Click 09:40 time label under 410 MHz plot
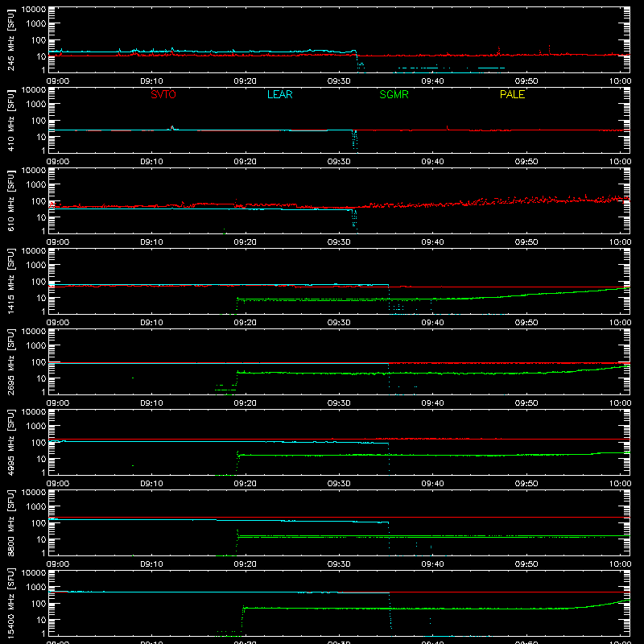Image resolution: width=644 pixels, height=644 pixels. pyautogui.click(x=432, y=162)
